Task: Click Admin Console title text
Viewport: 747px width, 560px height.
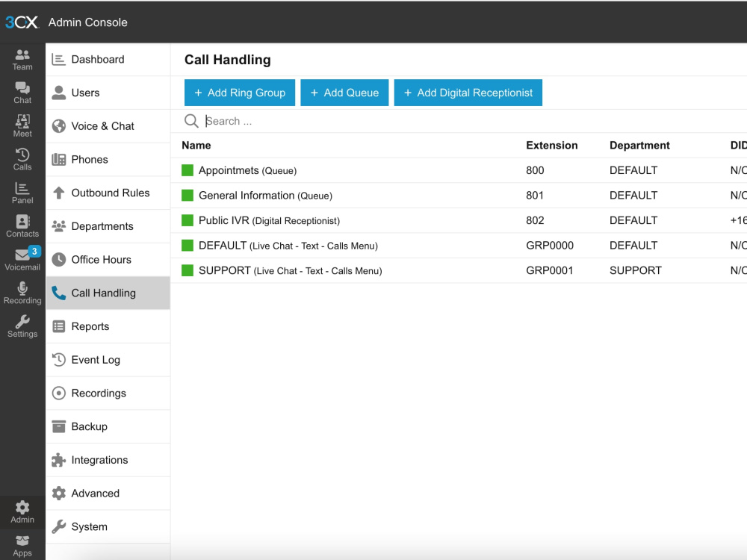Action: tap(87, 22)
